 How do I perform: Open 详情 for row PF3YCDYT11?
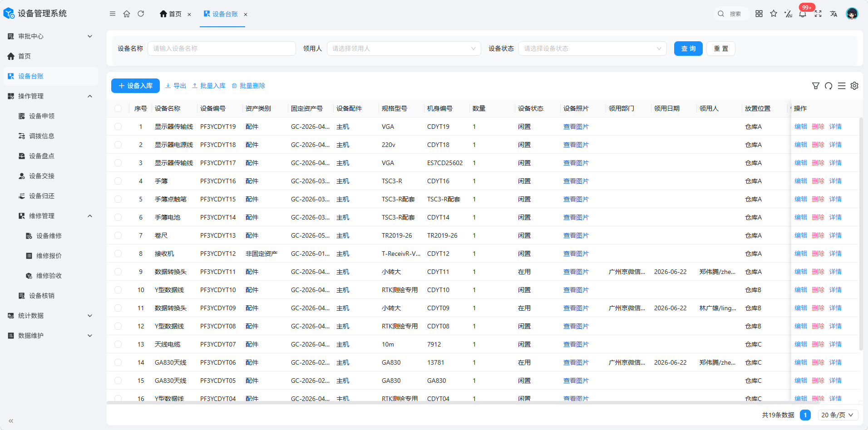[835, 272]
